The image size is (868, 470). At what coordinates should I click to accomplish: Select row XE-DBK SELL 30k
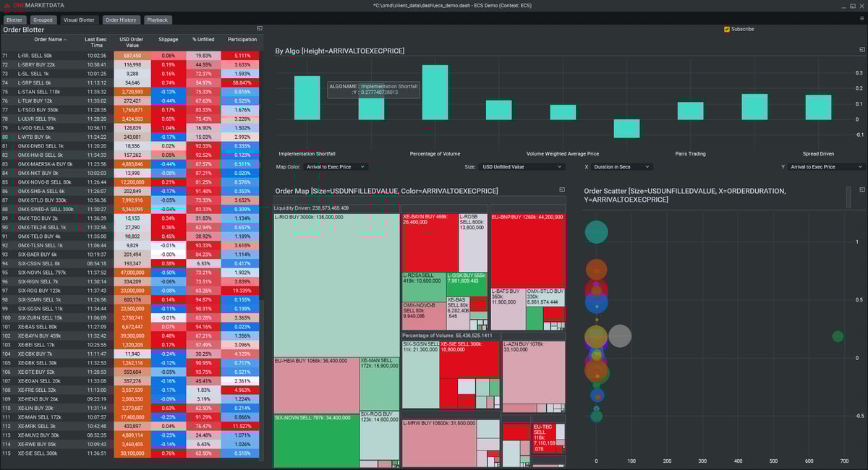131,363
